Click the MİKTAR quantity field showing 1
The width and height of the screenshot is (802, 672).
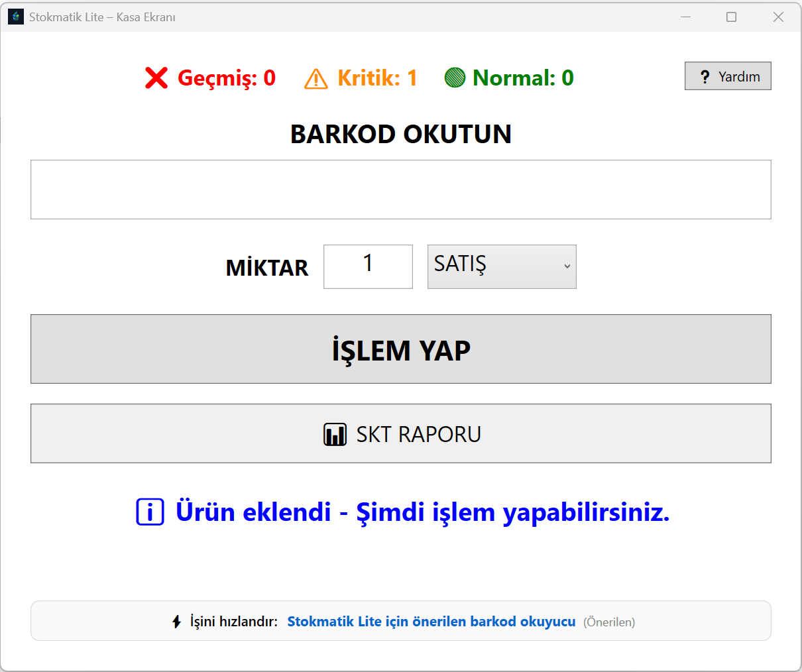point(368,266)
